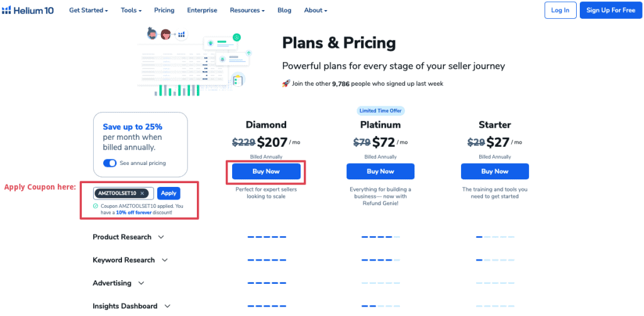Click the Helium 10 logo icon
This screenshot has width=644, height=316.
point(7,10)
